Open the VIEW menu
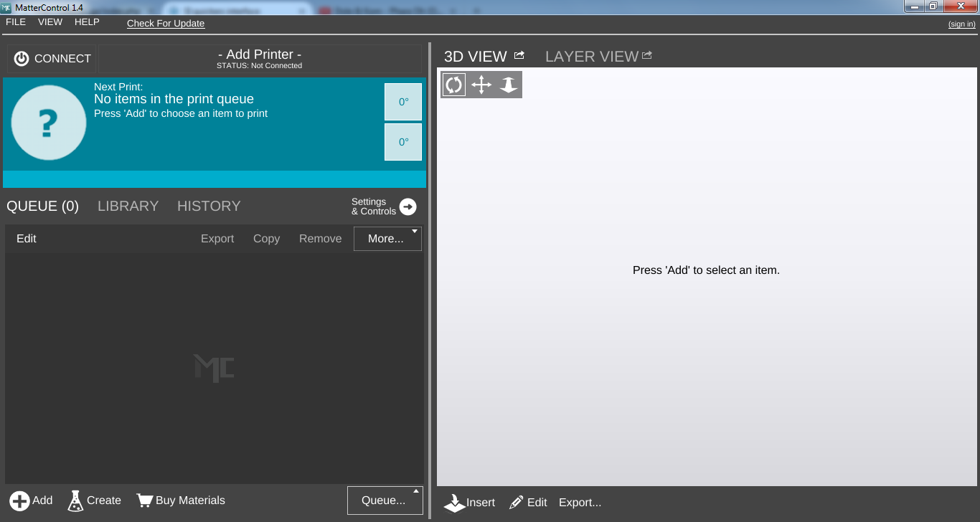 pos(50,22)
